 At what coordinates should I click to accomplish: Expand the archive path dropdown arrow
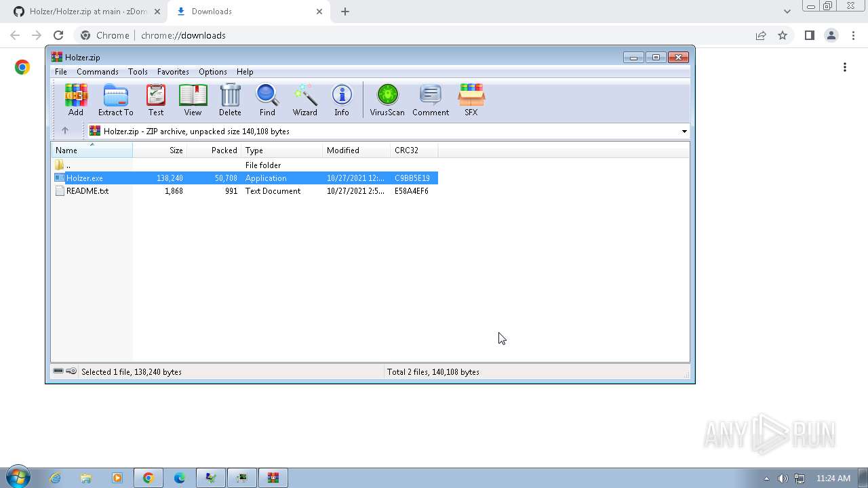(684, 131)
